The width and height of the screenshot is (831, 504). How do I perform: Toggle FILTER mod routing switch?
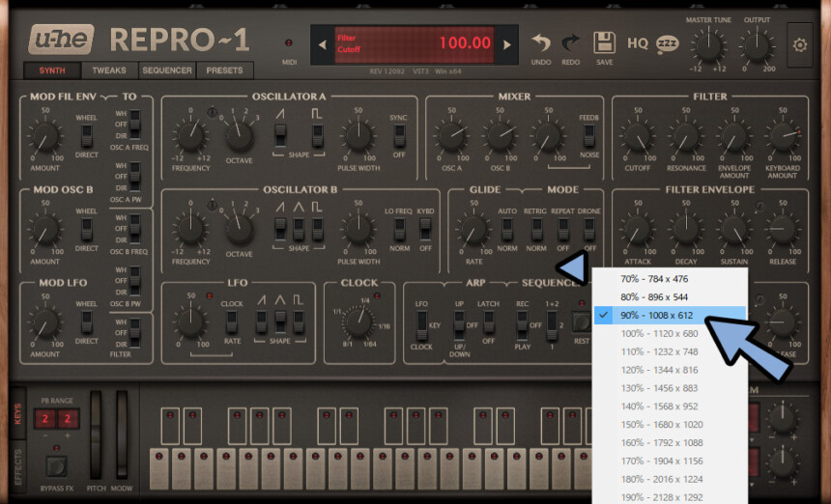(135, 333)
